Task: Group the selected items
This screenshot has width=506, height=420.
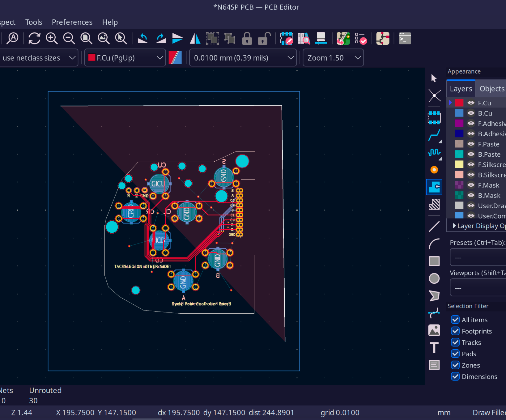Action: coord(212,38)
